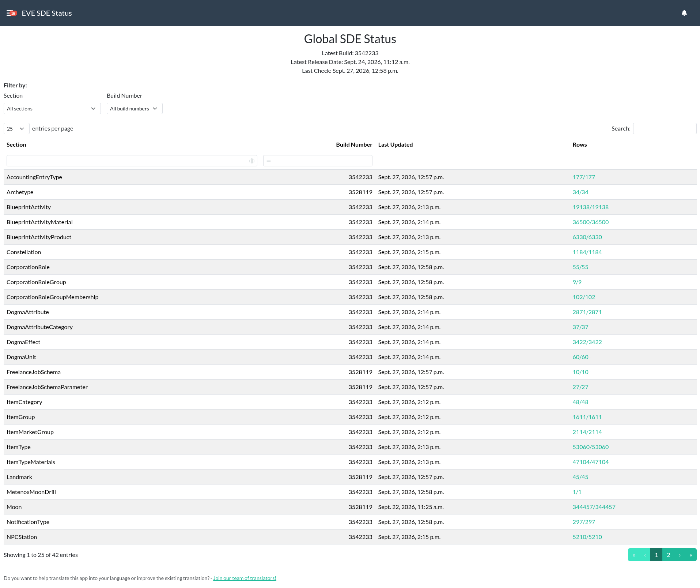Open the entries per page dropdown
The height and width of the screenshot is (588, 700).
point(16,129)
